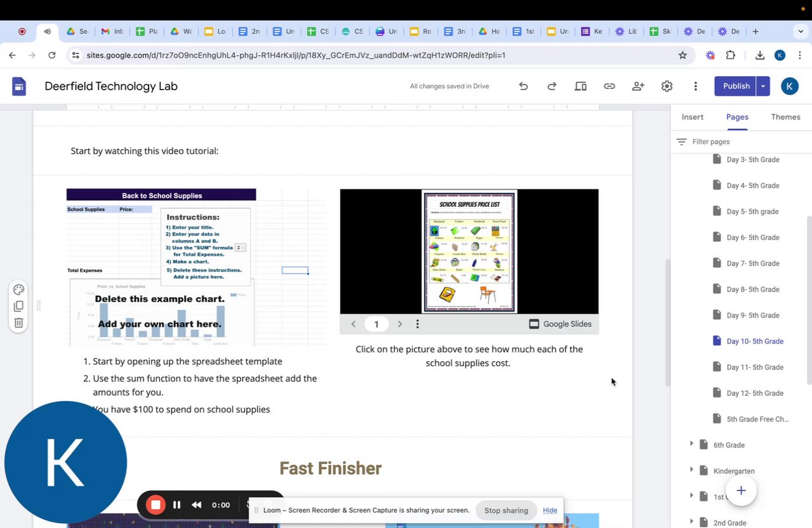The width and height of the screenshot is (812, 528).
Task: Stop the Loom recording
Action: tap(155, 505)
